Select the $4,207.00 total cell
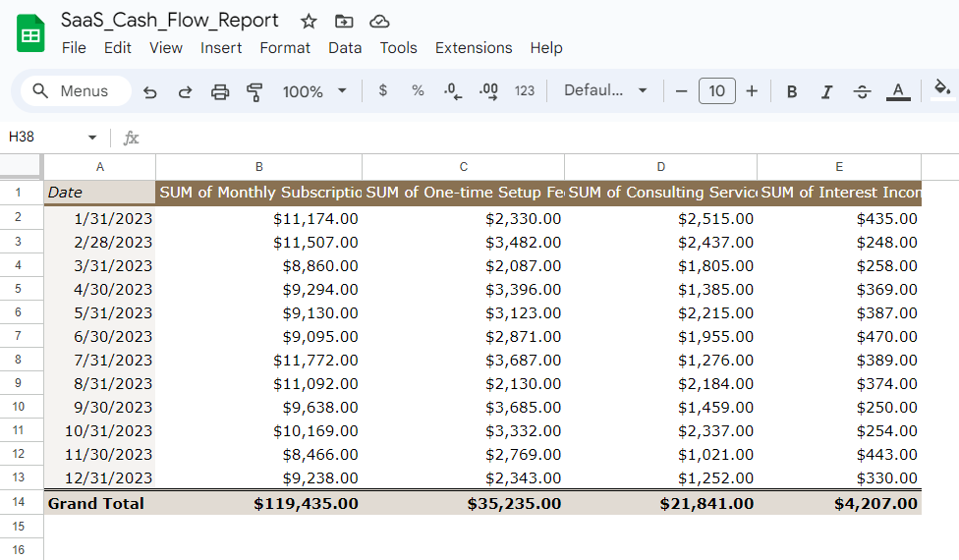Viewport: 959px width, 560px height. pyautogui.click(x=839, y=503)
